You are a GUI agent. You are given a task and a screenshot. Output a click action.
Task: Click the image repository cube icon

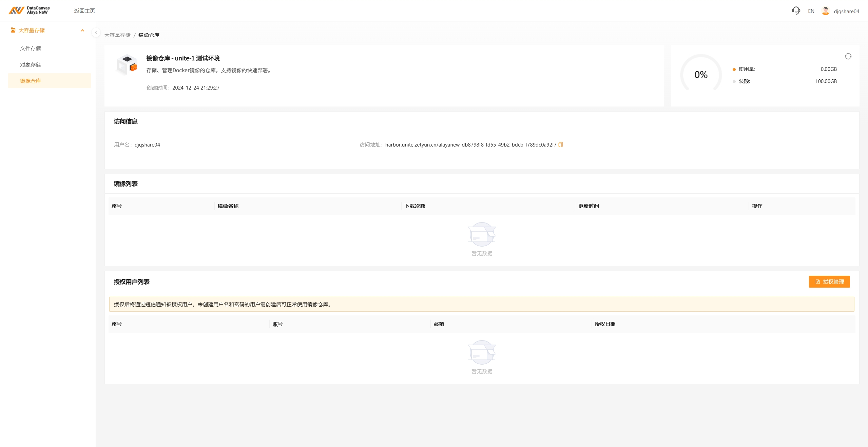[x=127, y=64]
